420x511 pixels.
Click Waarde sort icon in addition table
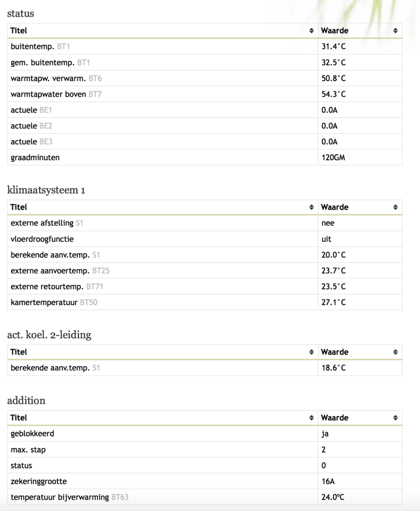point(395,418)
